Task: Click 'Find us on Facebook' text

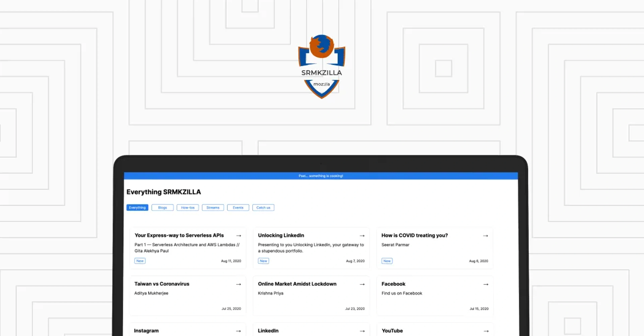Action: click(402, 293)
